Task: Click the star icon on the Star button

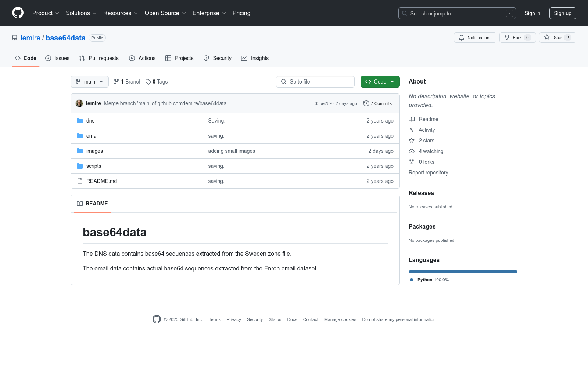Action: (x=547, y=38)
